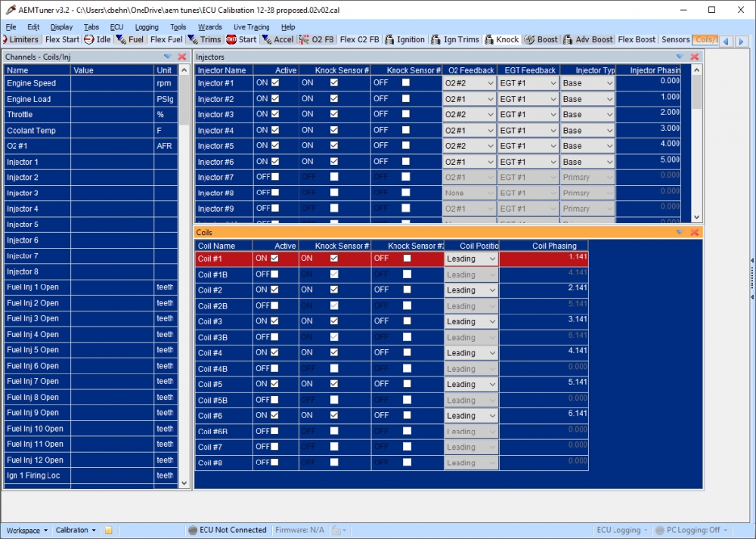Switch to the Ignition tab
Viewport: 756px width, 539px height.
click(404, 39)
